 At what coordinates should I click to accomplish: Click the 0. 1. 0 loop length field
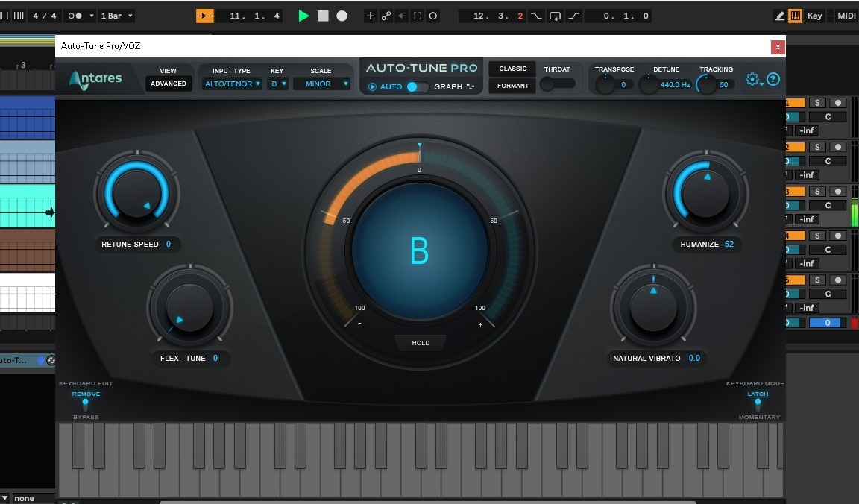pyautogui.click(x=618, y=16)
